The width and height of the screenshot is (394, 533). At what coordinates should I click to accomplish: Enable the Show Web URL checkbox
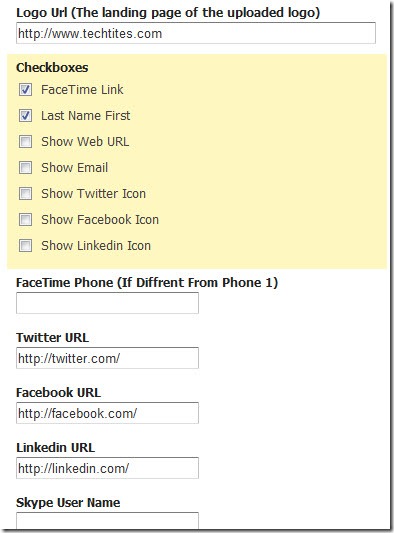25,142
